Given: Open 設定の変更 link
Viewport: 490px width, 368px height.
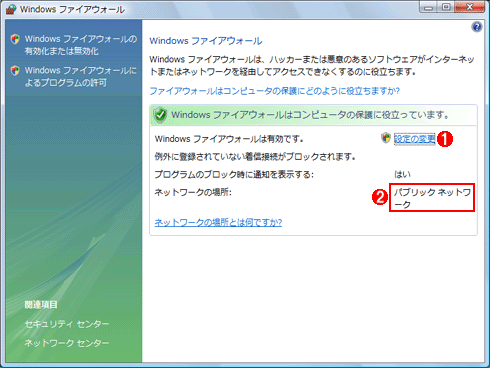Looking at the screenshot, I should point(414,139).
